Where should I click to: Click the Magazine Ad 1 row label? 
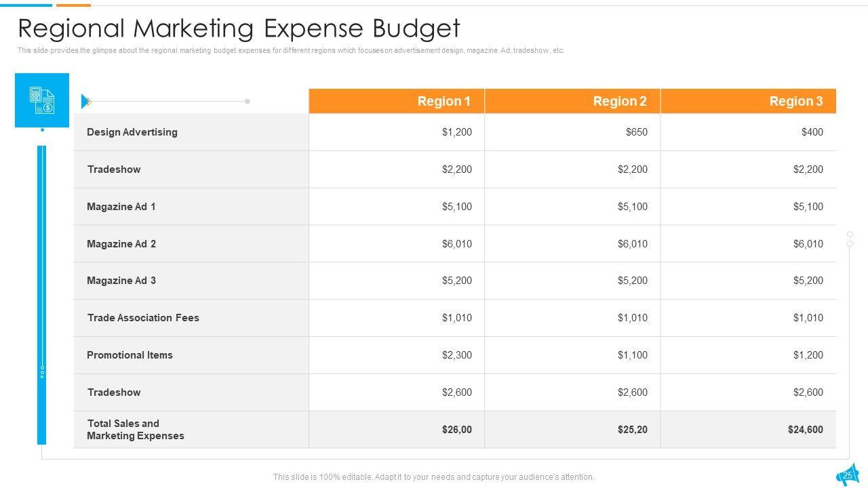click(x=121, y=207)
